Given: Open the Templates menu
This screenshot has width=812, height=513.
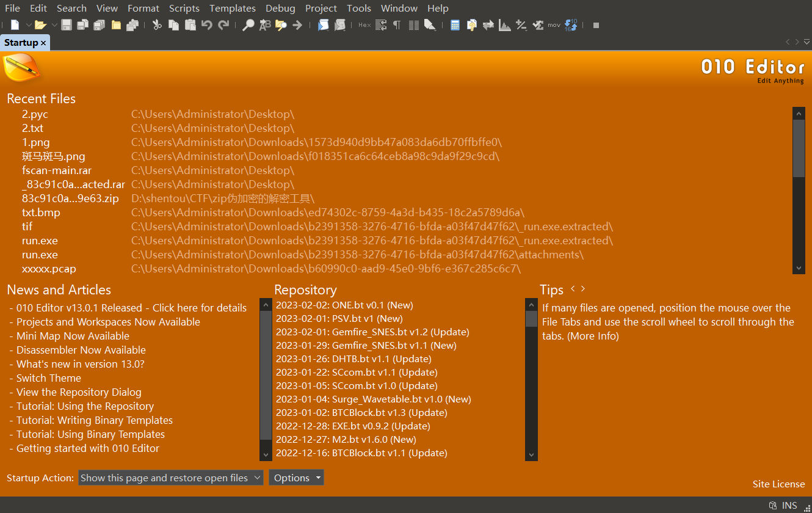Looking at the screenshot, I should pos(233,8).
